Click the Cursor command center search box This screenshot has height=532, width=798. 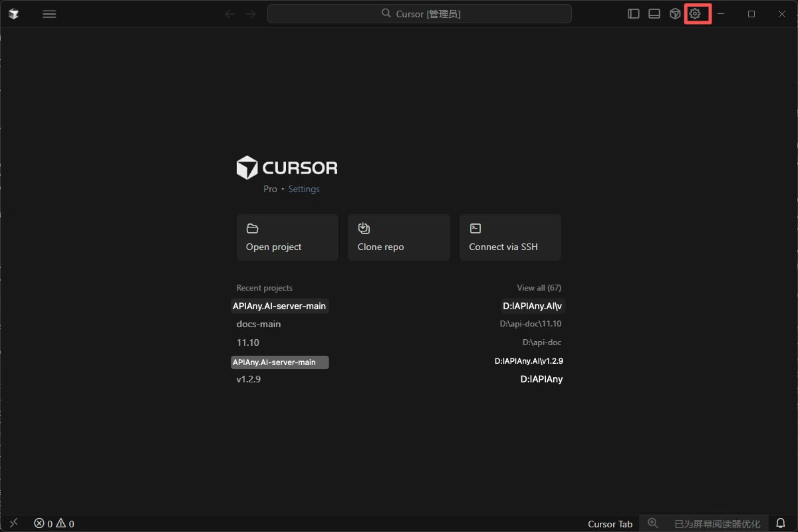(420, 14)
